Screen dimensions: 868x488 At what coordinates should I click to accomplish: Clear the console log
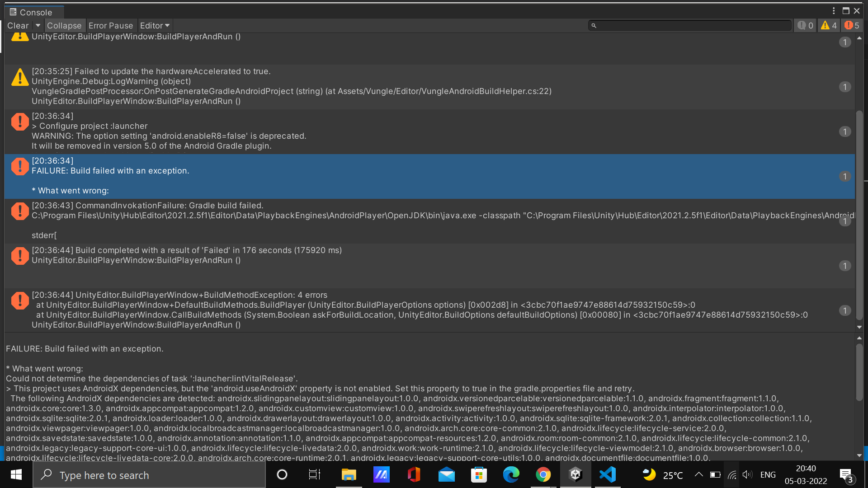pos(18,26)
